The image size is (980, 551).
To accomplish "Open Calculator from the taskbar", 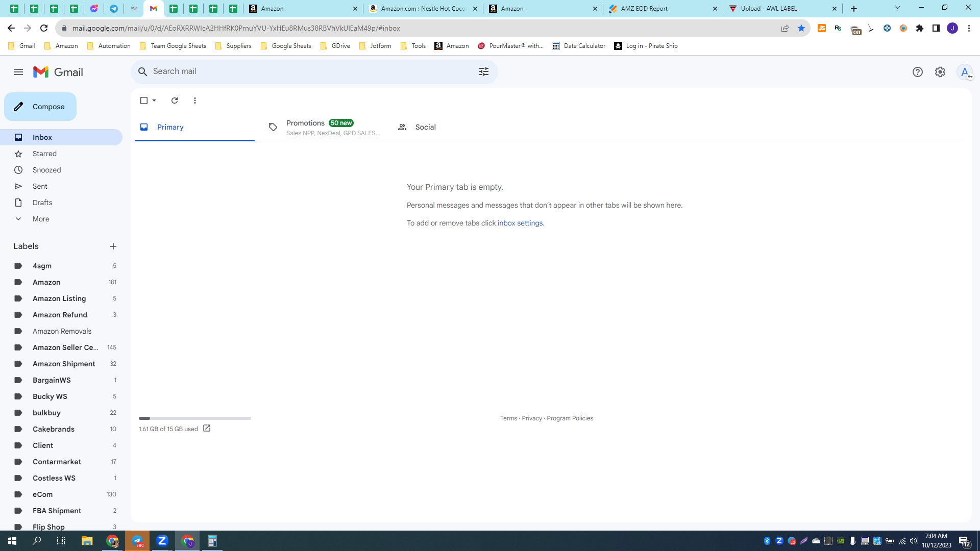I will (212, 541).
